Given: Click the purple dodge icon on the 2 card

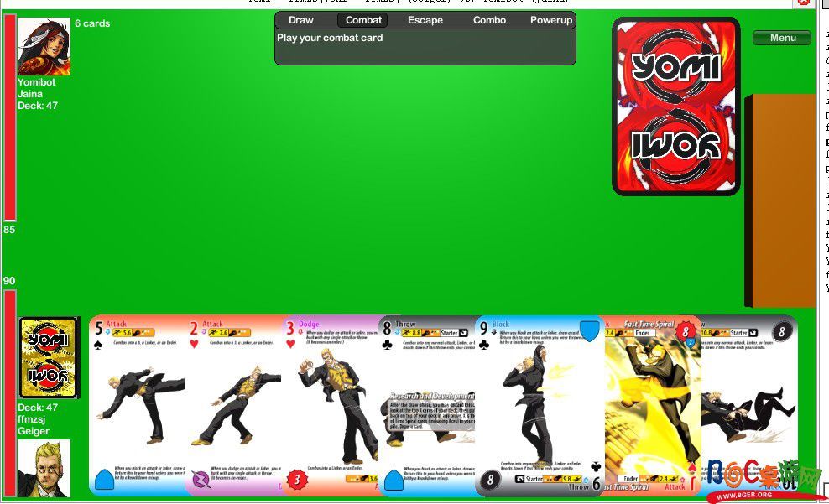Looking at the screenshot, I should tap(201, 479).
